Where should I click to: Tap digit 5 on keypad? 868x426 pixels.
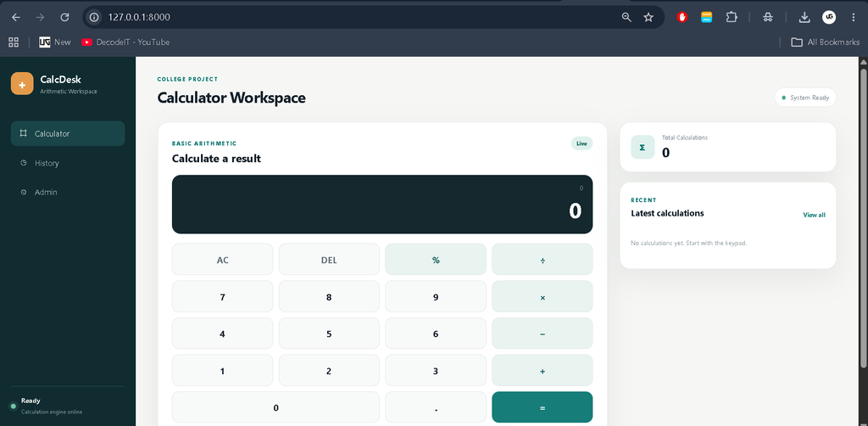(329, 334)
